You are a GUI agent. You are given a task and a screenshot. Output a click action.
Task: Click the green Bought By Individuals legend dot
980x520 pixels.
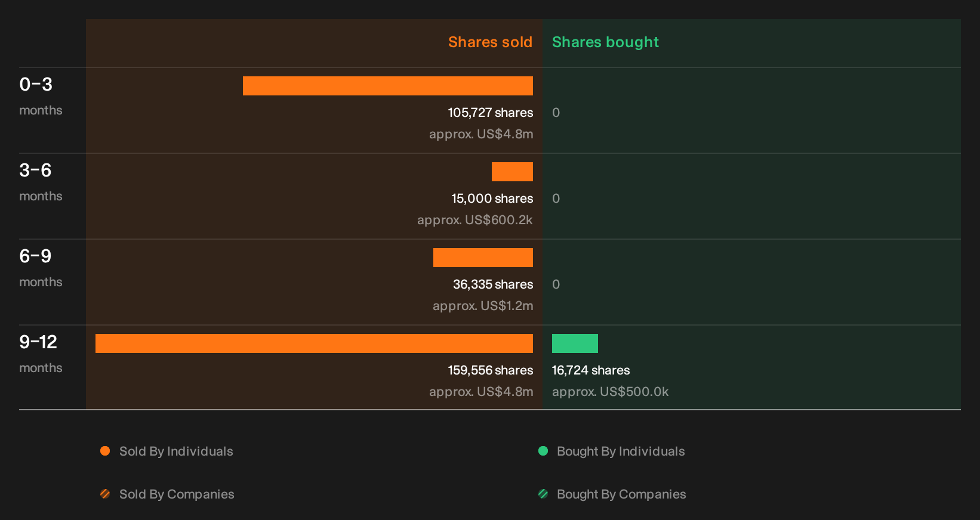[x=543, y=451]
